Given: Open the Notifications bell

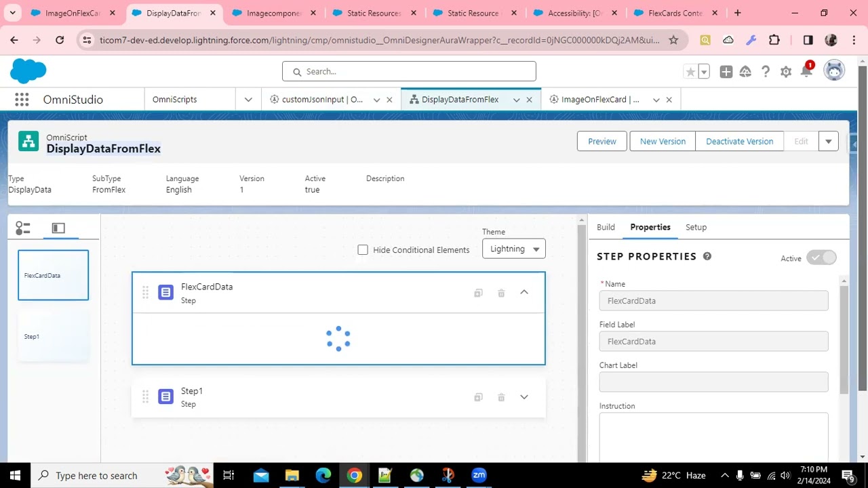Looking at the screenshot, I should click(x=806, y=71).
